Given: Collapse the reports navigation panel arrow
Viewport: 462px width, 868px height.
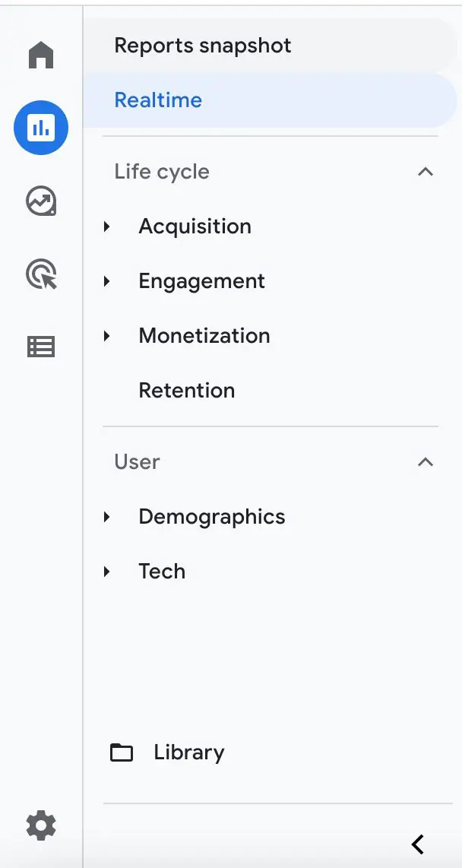Looking at the screenshot, I should pos(418,844).
